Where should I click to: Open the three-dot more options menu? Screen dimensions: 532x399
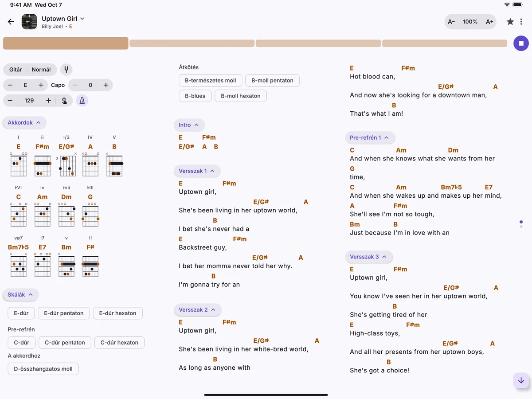pyautogui.click(x=521, y=22)
